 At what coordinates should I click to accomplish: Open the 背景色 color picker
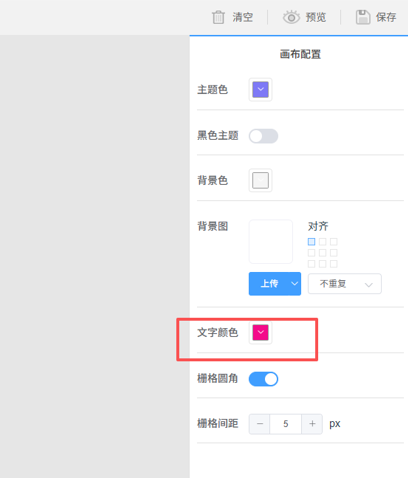(x=260, y=180)
